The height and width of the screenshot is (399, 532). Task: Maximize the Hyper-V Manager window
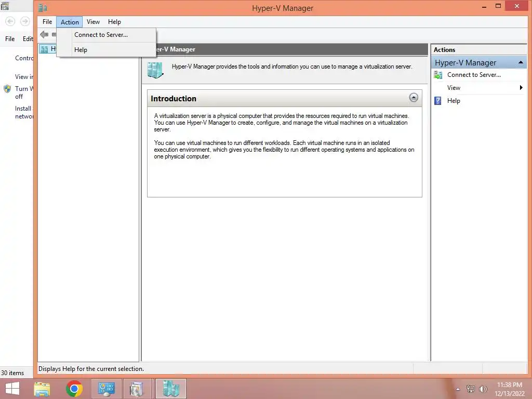[498, 6]
